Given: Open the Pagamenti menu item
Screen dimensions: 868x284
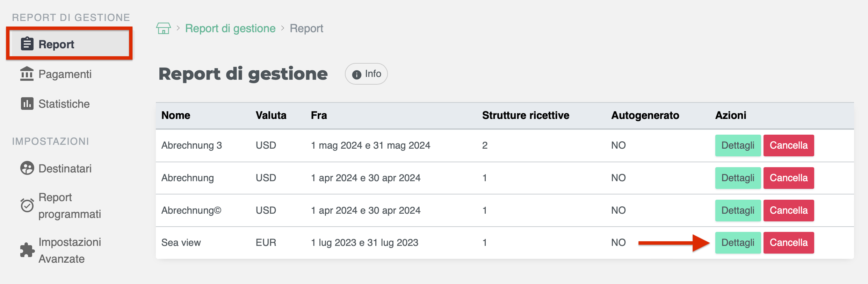Looking at the screenshot, I should coord(65,74).
